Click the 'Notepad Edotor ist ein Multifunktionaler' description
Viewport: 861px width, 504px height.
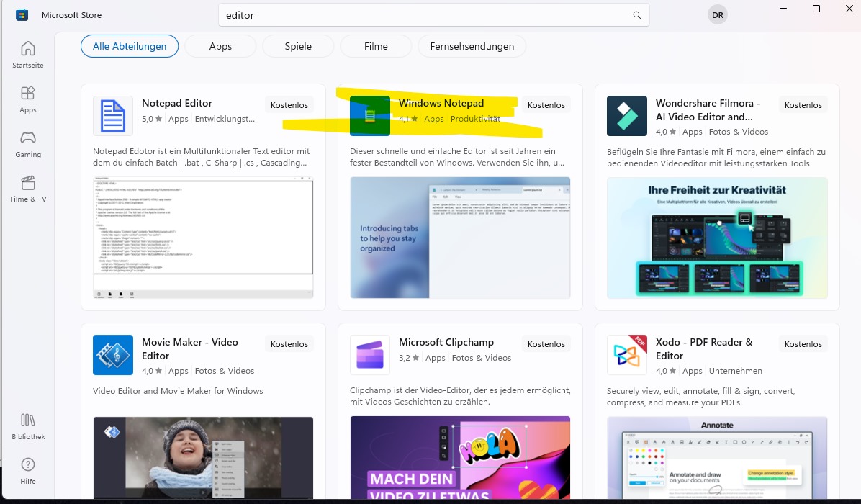pos(202,157)
